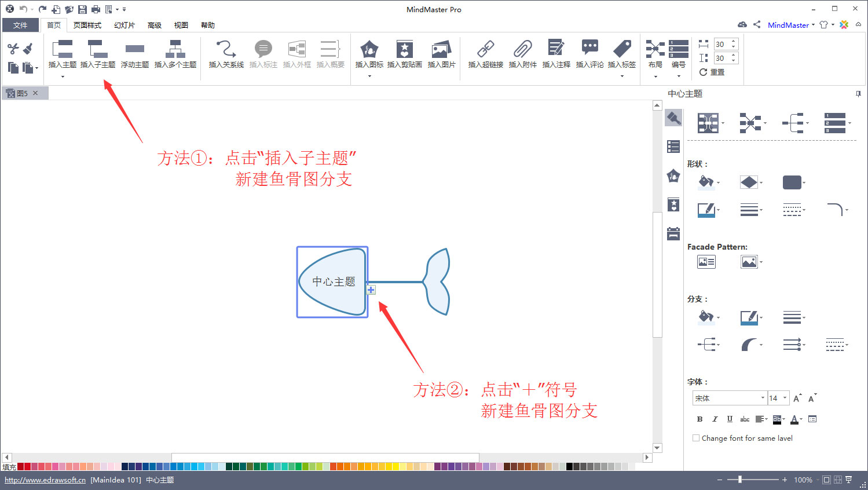
Task: Switch to the 视图 view tab
Action: click(181, 25)
